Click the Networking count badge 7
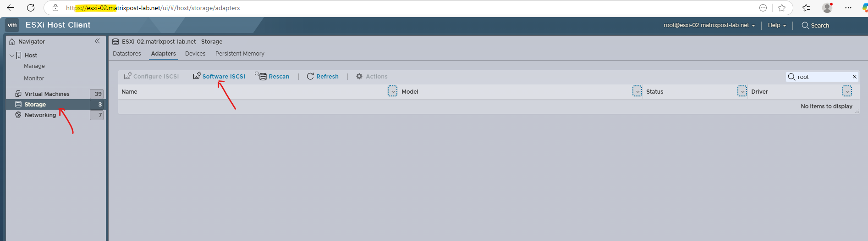868x241 pixels. 97,115
